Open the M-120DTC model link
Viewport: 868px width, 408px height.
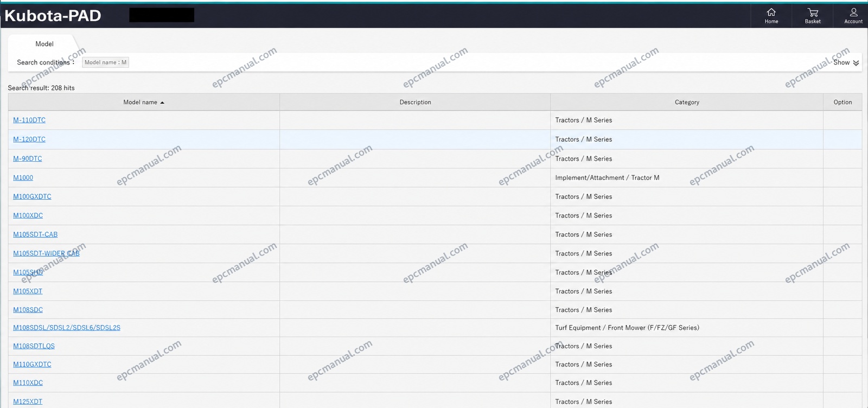pos(29,139)
